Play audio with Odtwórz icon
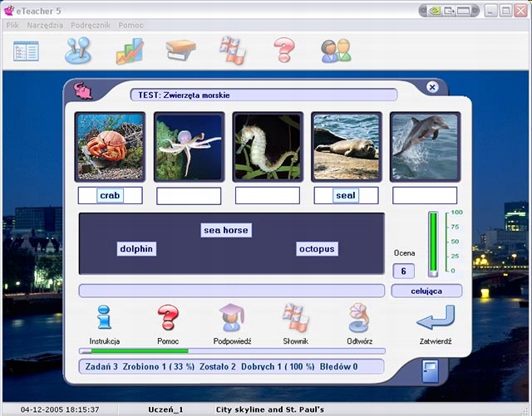This screenshot has height=416, width=532. click(x=359, y=317)
